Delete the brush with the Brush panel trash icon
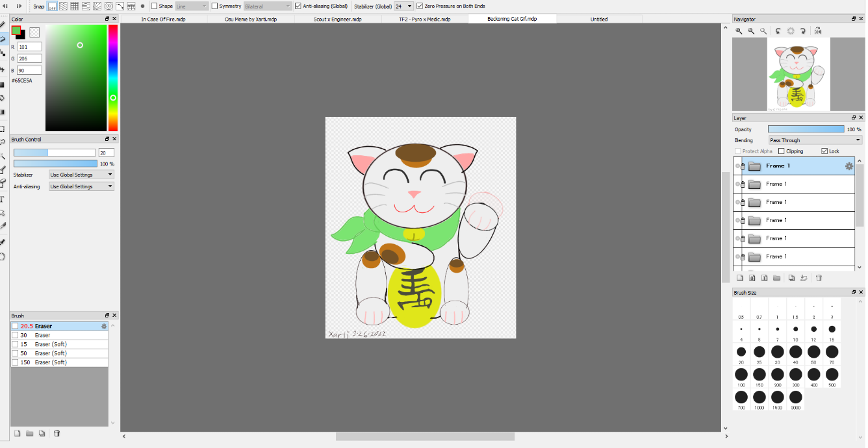Image resolution: width=868 pixels, height=448 pixels. click(57, 433)
